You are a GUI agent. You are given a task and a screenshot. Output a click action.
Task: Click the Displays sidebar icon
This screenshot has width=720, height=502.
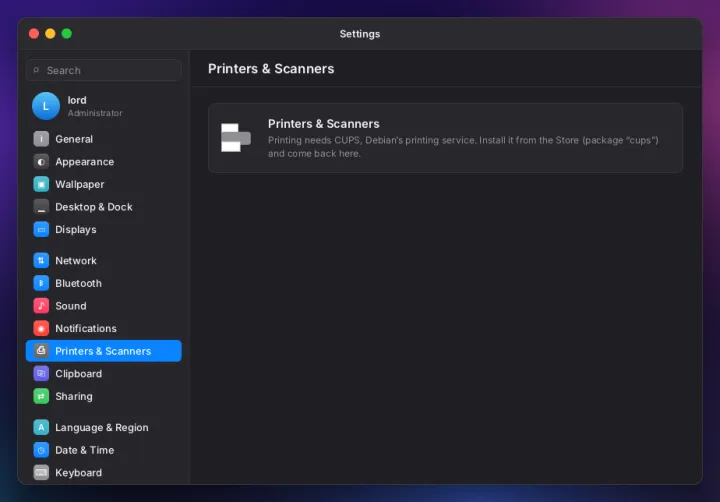coord(41,229)
